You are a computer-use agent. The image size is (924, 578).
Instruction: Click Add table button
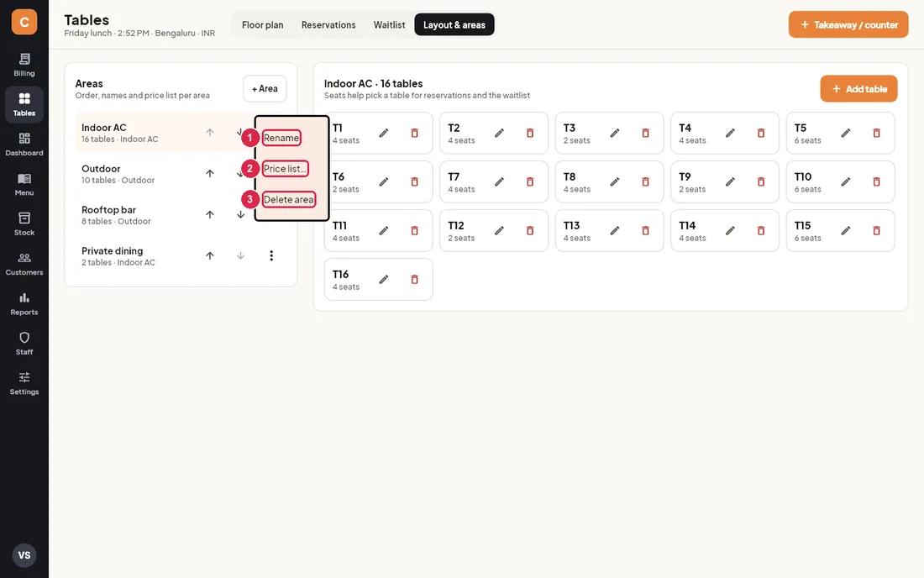[x=858, y=89]
